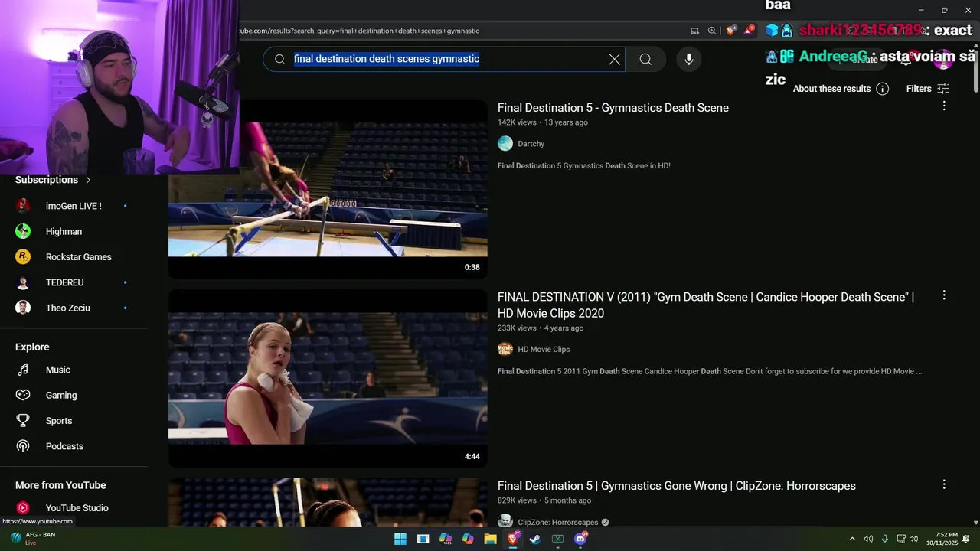Show hidden system tray icons chevron
The width and height of the screenshot is (980, 551).
[852, 539]
